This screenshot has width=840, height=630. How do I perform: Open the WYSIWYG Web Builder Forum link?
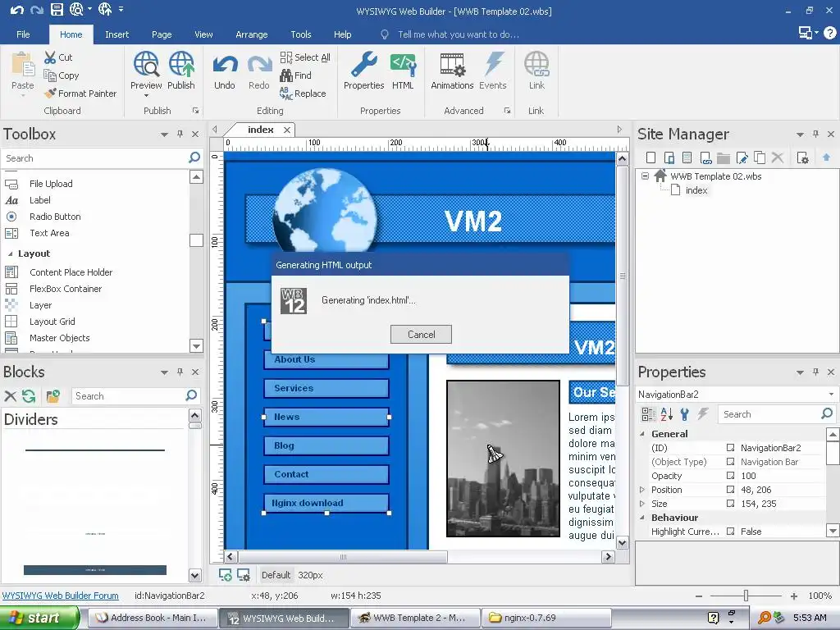(x=61, y=596)
